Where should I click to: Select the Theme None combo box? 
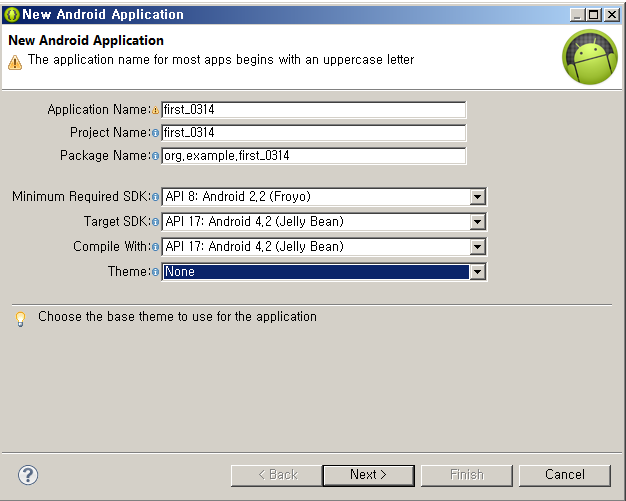click(324, 272)
